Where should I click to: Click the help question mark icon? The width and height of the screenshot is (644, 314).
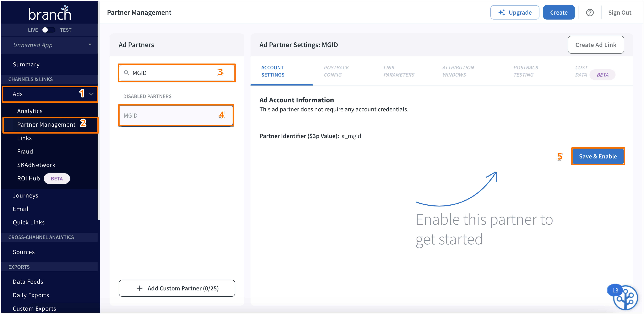589,12
